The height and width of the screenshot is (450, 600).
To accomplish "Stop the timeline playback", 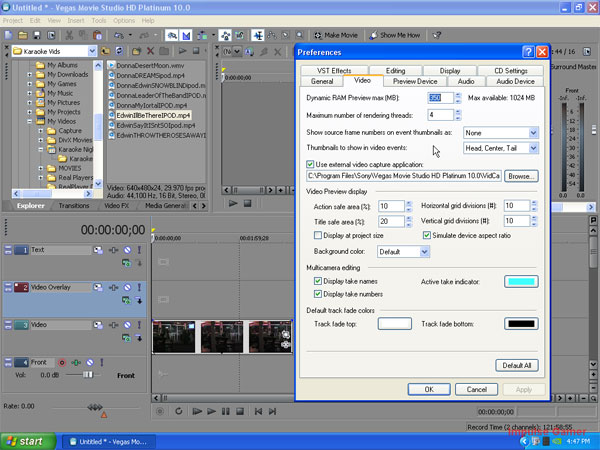I will tap(240, 411).
